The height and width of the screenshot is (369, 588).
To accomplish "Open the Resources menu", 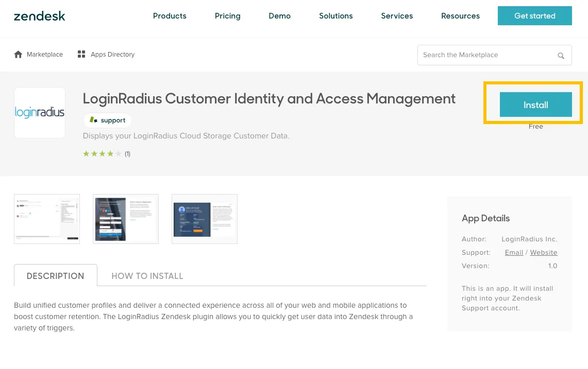I will (x=460, y=16).
